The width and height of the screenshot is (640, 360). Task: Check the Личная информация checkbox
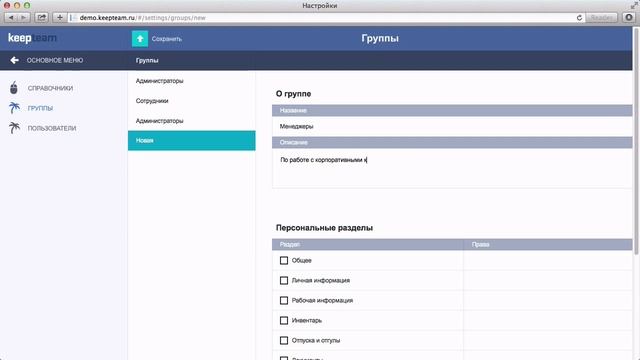pyautogui.click(x=284, y=280)
